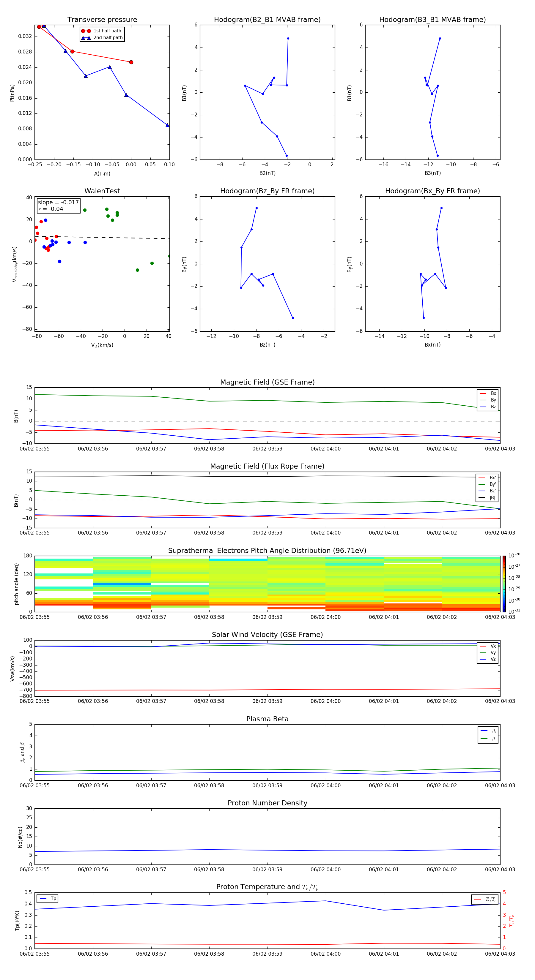Click the '10^-26' colorbar tick label
This screenshot has height=980, width=535.
click(x=514, y=556)
